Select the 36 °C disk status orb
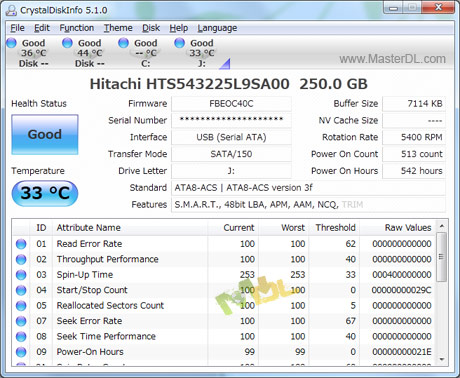 point(11,43)
